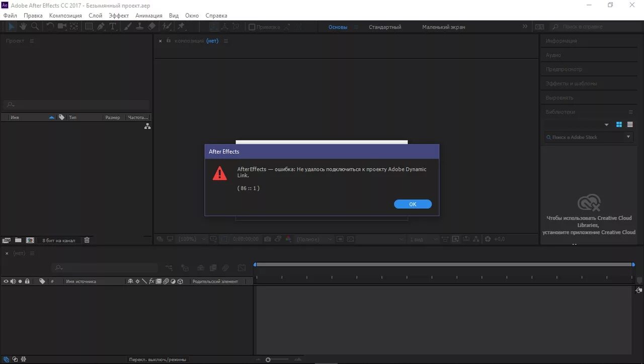This screenshot has width=644, height=364.
Task: Open the Композиция menu
Action: coord(65,16)
